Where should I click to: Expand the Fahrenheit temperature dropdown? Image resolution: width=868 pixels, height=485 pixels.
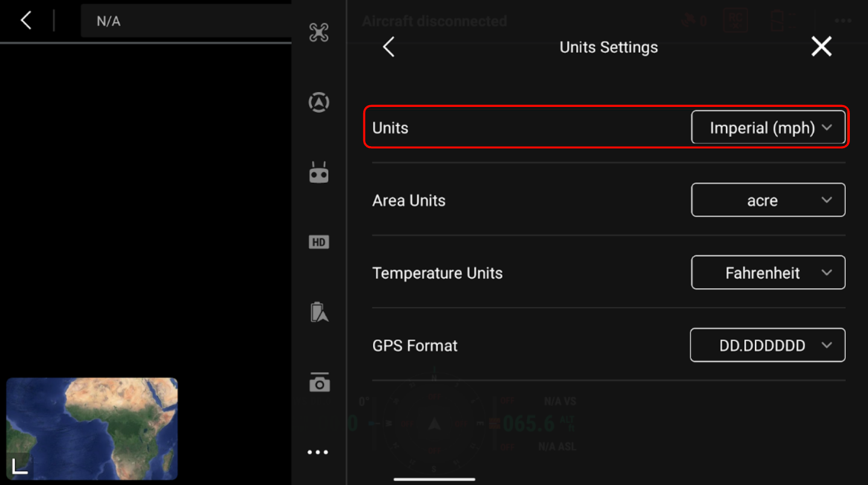coord(768,272)
